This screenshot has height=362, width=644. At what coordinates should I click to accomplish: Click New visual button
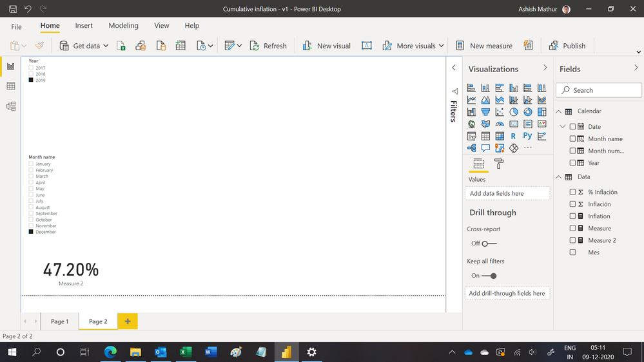click(327, 46)
